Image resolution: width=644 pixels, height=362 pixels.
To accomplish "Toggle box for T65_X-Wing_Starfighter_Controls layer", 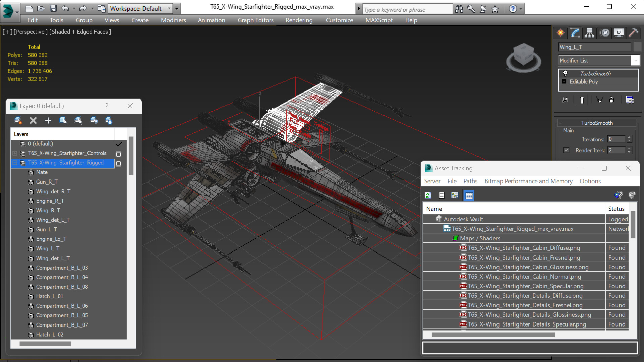I will [118, 154].
